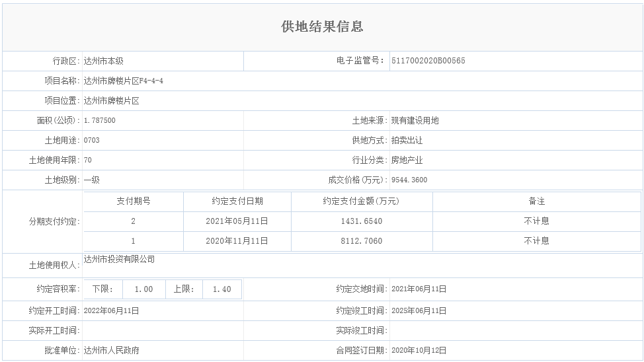Click 不计息 in the 8112.7060 row
This screenshot has height=362, width=644.
[x=536, y=241]
